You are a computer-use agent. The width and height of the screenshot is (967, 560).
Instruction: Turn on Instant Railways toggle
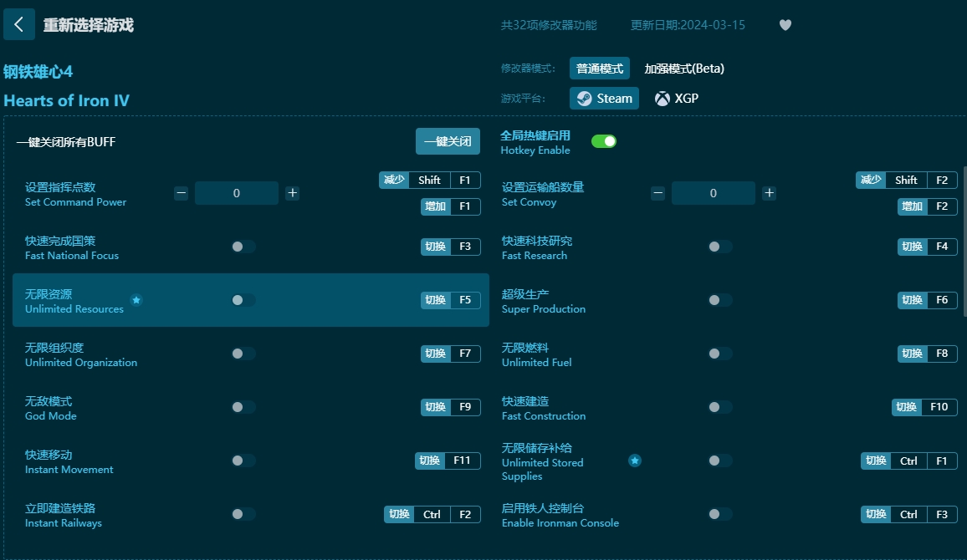click(243, 514)
